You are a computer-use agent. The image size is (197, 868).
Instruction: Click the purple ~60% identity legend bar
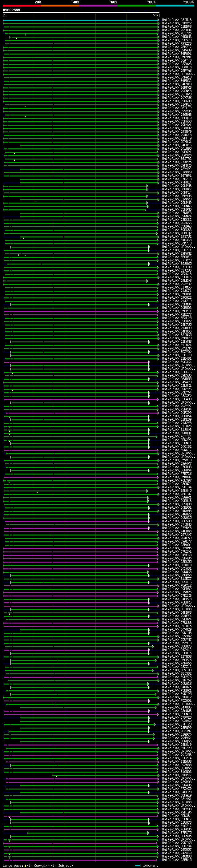(x=98, y=6)
